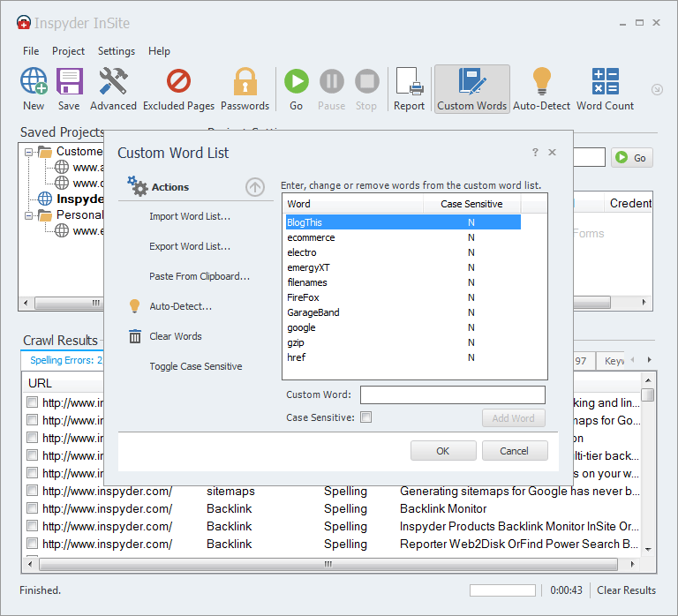Screen dimensions: 678x616
Task: Click Personal folder icon in Saved Projects
Action: click(x=45, y=214)
